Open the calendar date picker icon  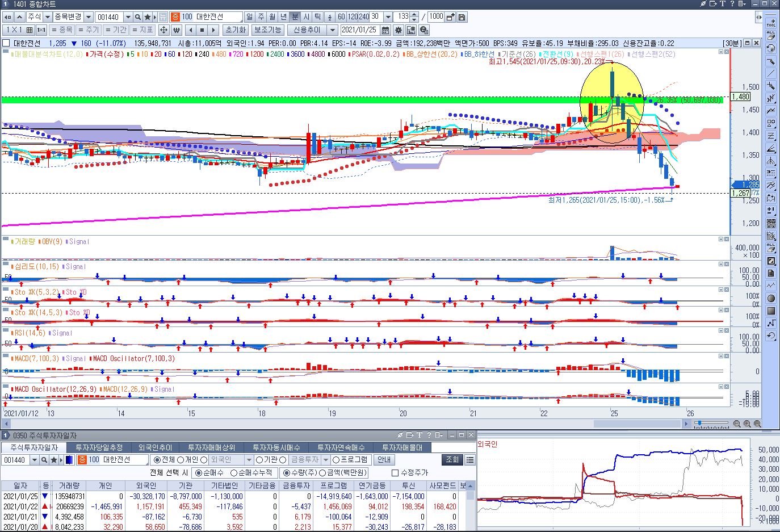[386, 30]
